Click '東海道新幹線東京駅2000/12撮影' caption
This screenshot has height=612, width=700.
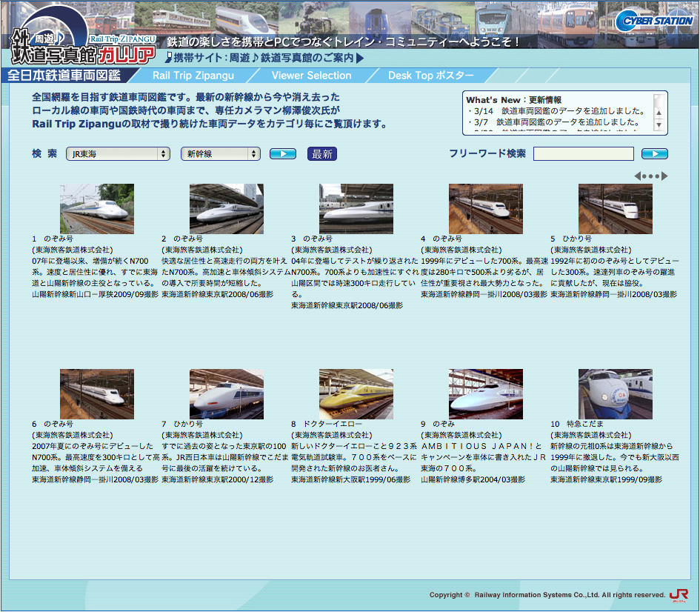[x=218, y=480]
